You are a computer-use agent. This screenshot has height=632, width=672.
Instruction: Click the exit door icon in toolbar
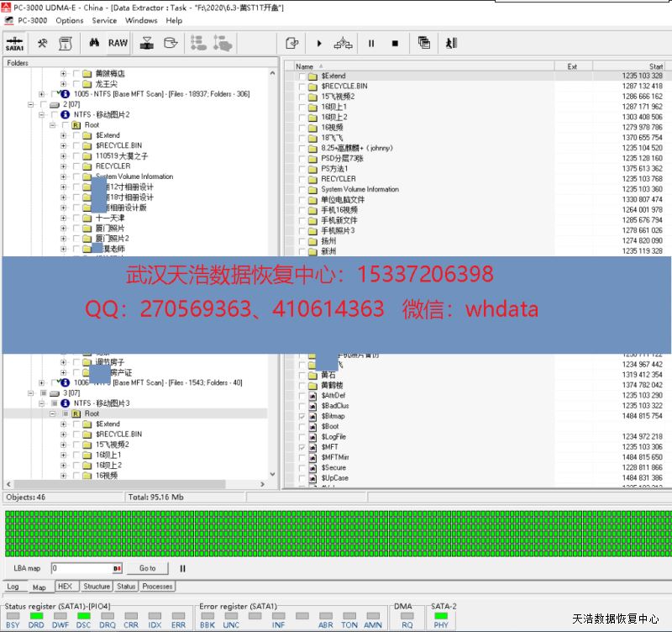pyautogui.click(x=452, y=43)
